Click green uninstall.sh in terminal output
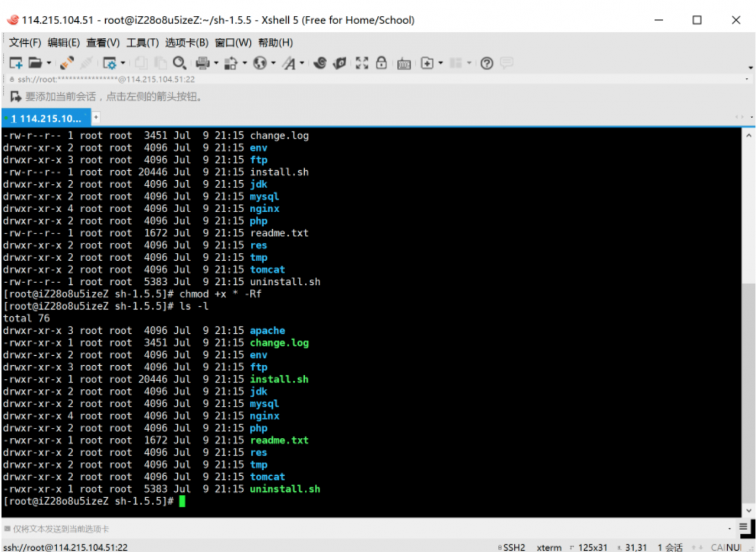This screenshot has height=552, width=756. (285, 489)
